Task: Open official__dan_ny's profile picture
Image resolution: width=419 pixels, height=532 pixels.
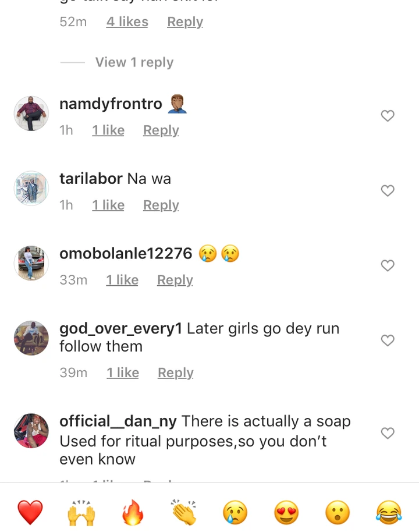Action: pyautogui.click(x=31, y=431)
